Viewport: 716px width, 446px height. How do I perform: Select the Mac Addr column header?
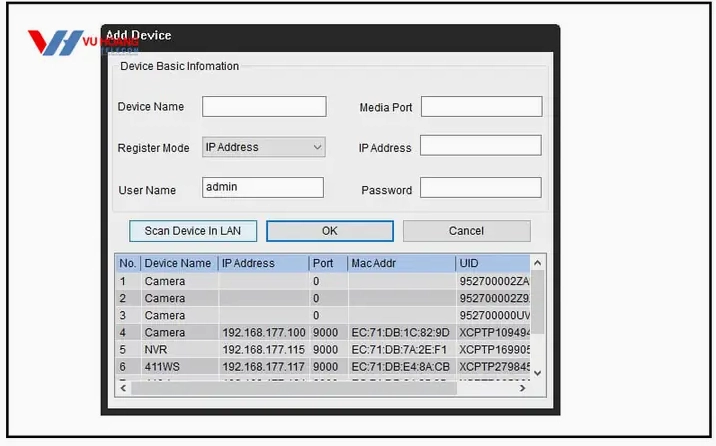[400, 264]
